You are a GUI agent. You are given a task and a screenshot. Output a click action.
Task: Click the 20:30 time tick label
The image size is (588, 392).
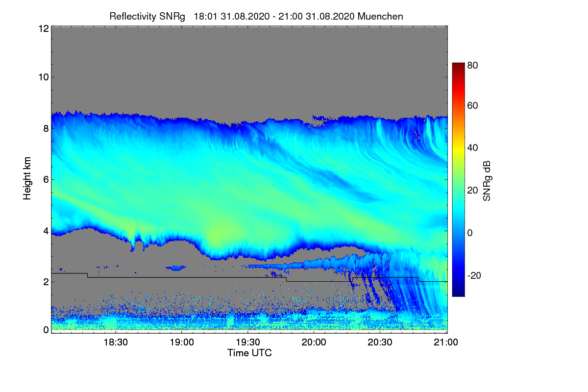380,343
